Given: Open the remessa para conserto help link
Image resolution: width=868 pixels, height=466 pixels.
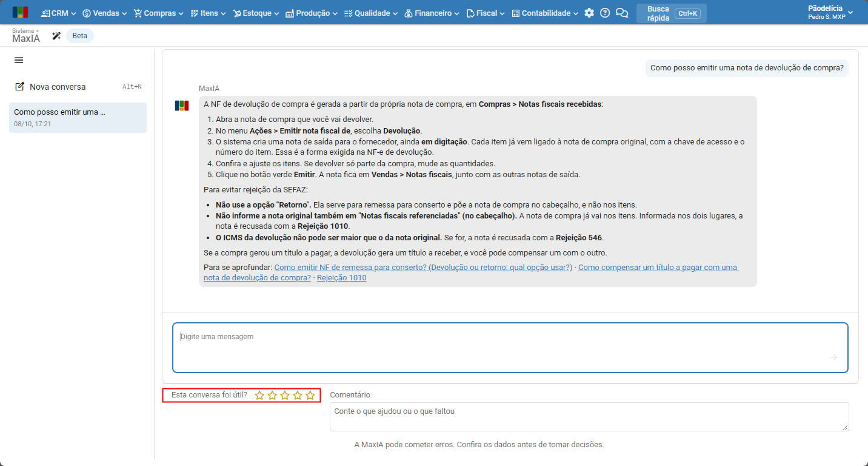Looking at the screenshot, I should [423, 268].
